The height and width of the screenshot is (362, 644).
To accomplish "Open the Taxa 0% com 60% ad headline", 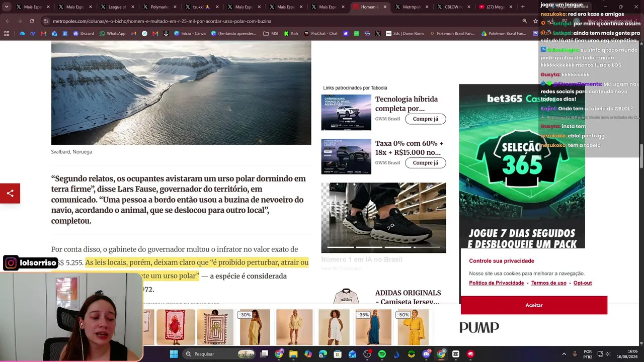I will pyautogui.click(x=410, y=148).
